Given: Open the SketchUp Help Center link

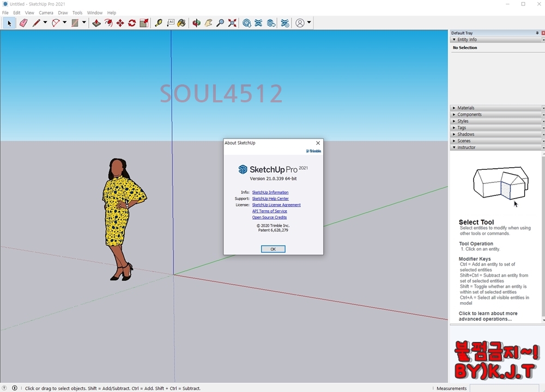Looking at the screenshot, I should [270, 199].
